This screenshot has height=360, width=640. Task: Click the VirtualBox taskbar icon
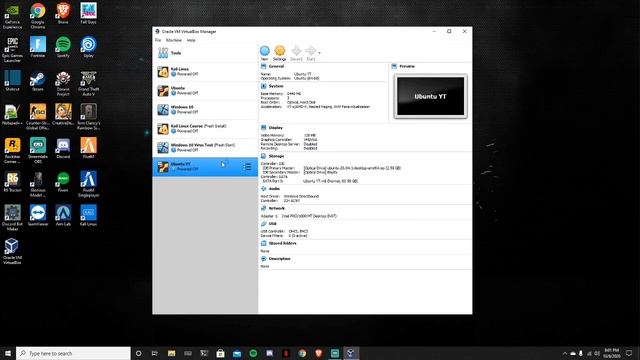coord(351,353)
